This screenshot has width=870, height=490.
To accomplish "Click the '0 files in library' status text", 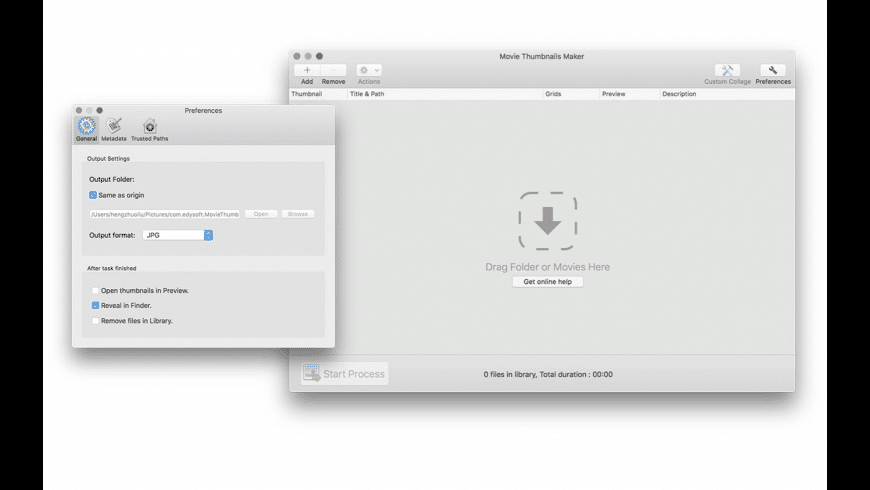I will click(x=548, y=375).
